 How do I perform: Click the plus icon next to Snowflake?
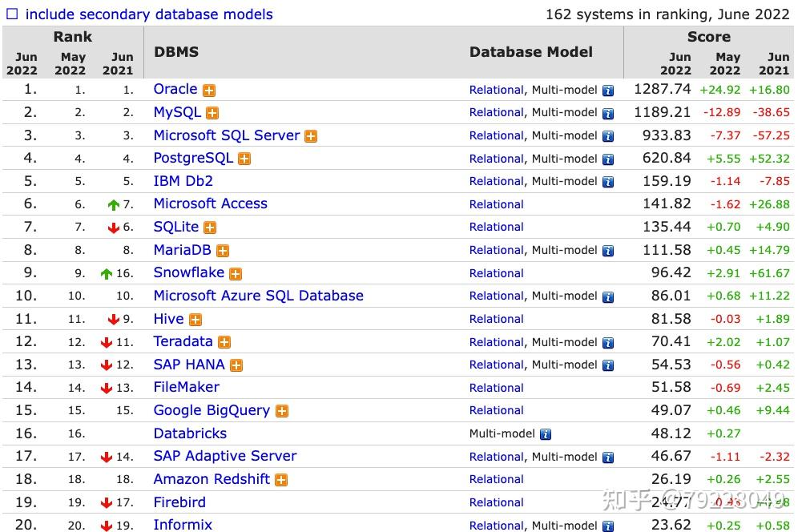(236, 274)
